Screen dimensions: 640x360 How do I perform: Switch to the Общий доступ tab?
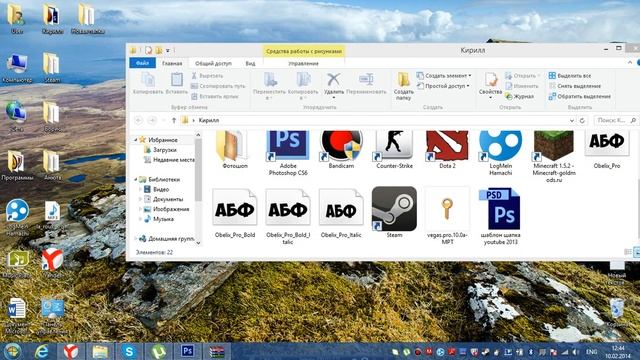pos(213,63)
